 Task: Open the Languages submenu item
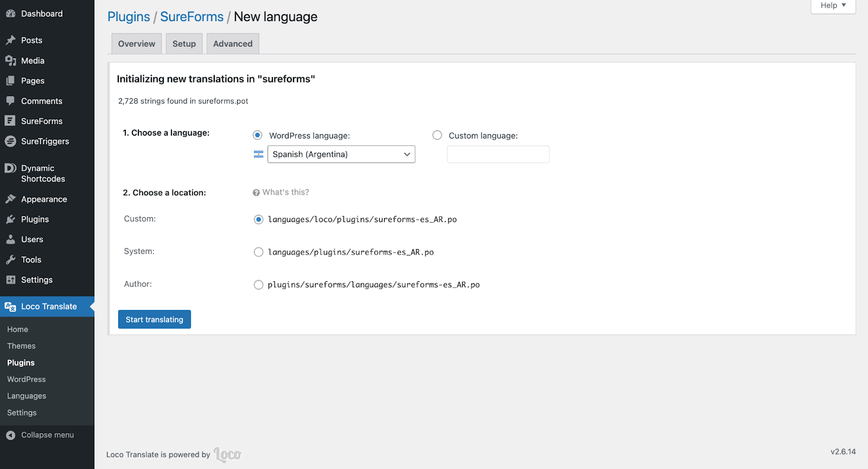tap(27, 396)
